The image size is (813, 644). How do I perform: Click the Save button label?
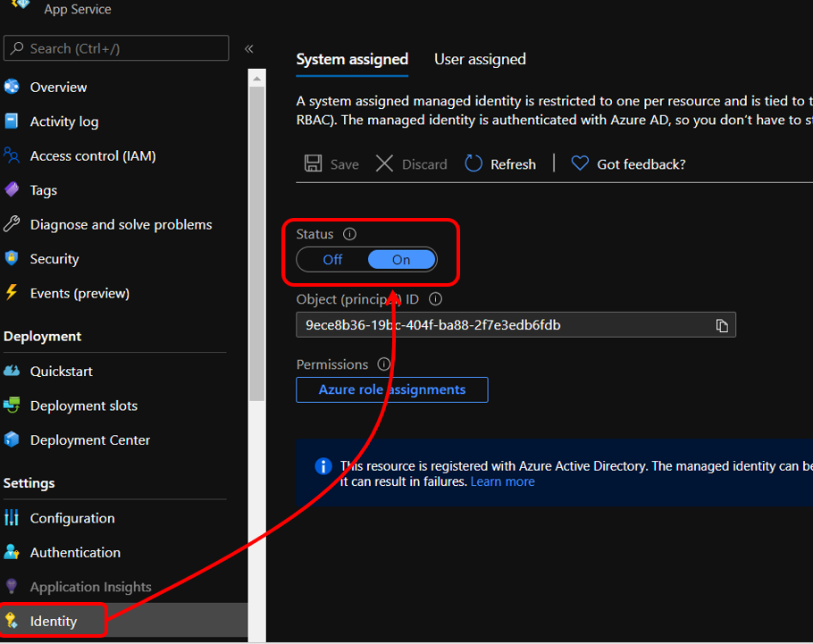coord(345,164)
